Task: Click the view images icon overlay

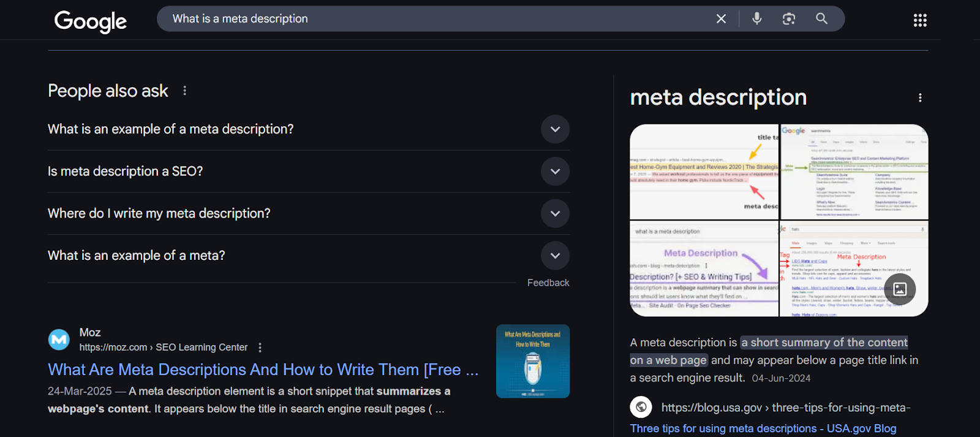Action: [899, 289]
